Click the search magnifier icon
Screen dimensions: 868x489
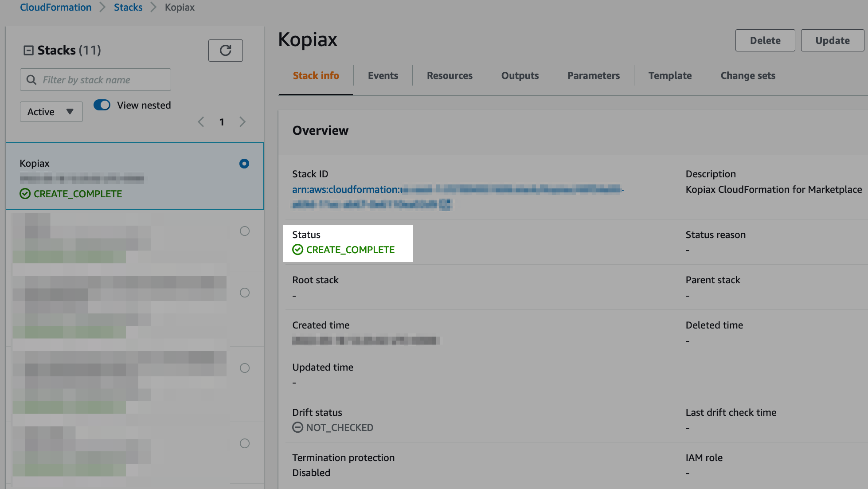click(31, 80)
